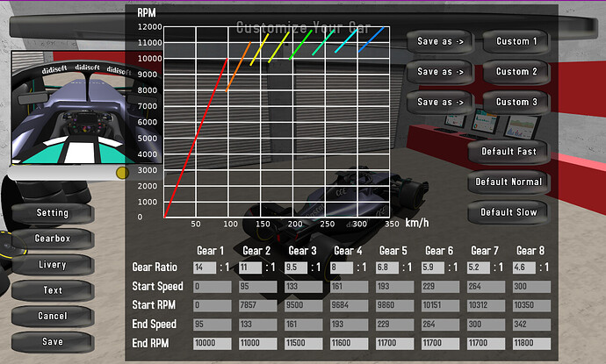Open the Text section
Viewport: 606px width, 364px height.
[53, 290]
